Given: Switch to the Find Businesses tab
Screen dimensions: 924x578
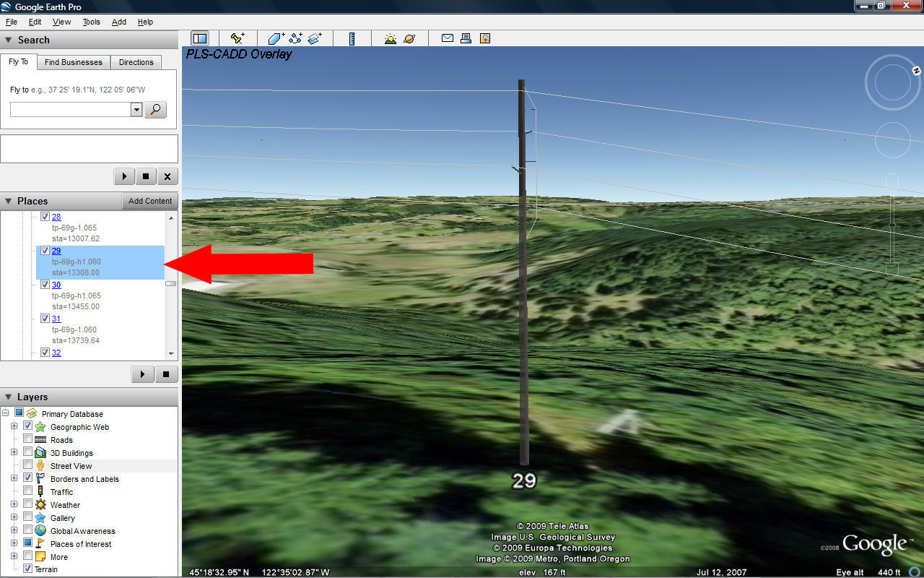Looking at the screenshot, I should coord(73,62).
